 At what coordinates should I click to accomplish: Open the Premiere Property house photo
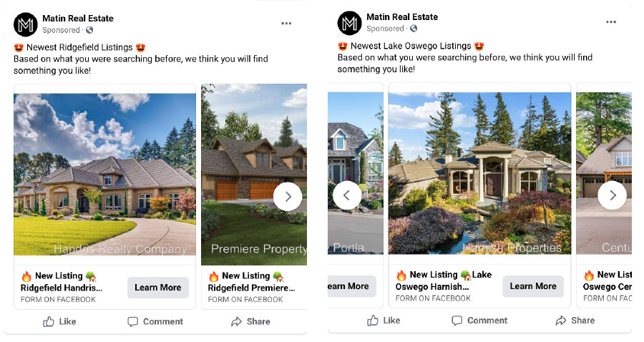254,175
